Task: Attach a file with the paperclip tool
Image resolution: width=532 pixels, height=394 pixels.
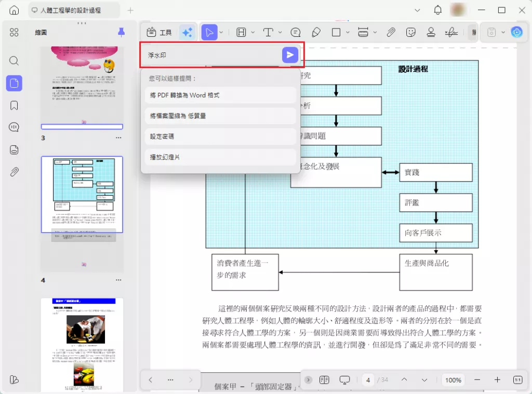Action: (x=391, y=32)
